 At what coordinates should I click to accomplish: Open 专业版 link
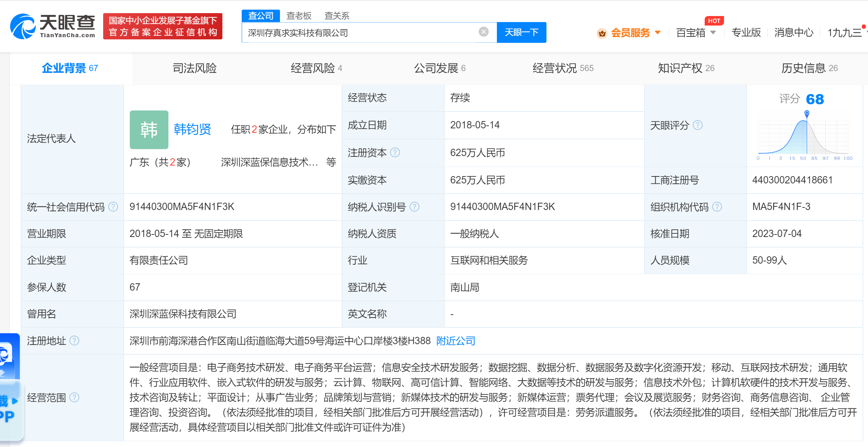tap(746, 32)
